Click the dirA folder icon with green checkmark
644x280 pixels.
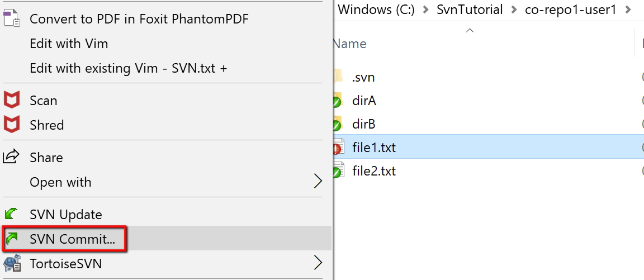[x=337, y=101]
